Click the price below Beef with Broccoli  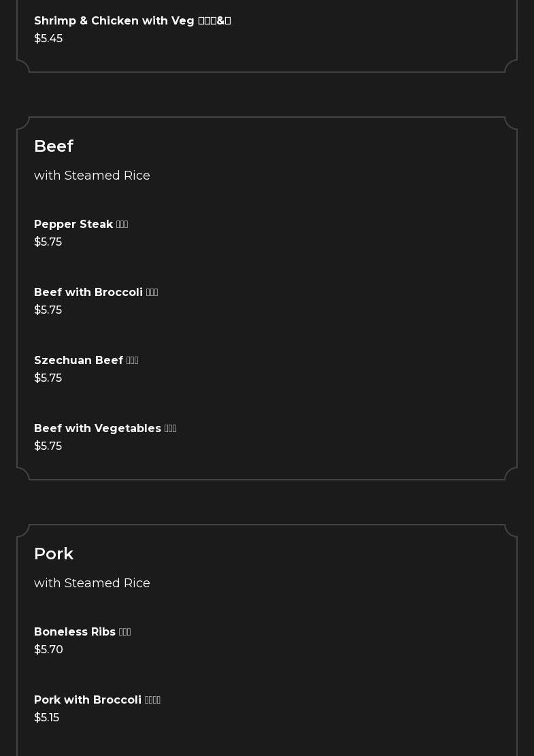point(48,310)
